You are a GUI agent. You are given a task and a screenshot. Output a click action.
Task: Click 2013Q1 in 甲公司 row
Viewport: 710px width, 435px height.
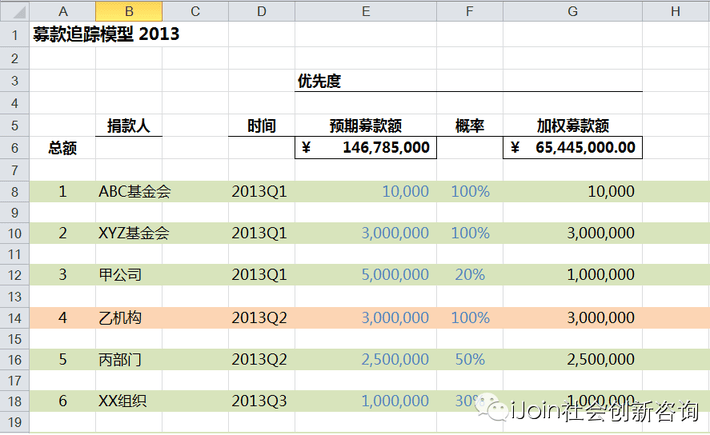[x=259, y=275]
